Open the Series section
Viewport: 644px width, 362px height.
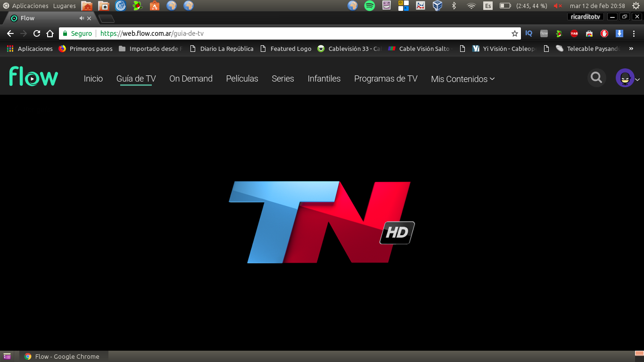coord(283,79)
